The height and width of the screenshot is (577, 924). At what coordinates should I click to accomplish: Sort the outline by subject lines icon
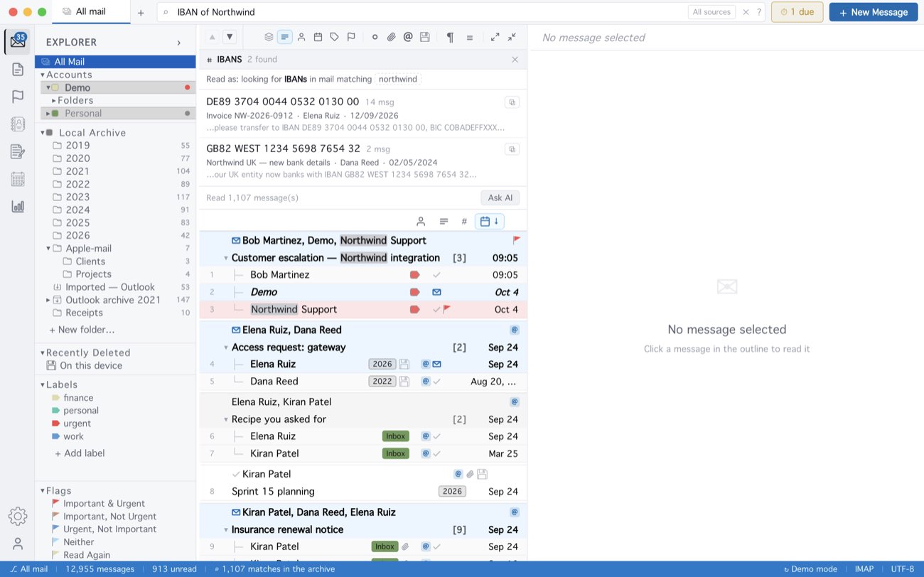pyautogui.click(x=444, y=221)
